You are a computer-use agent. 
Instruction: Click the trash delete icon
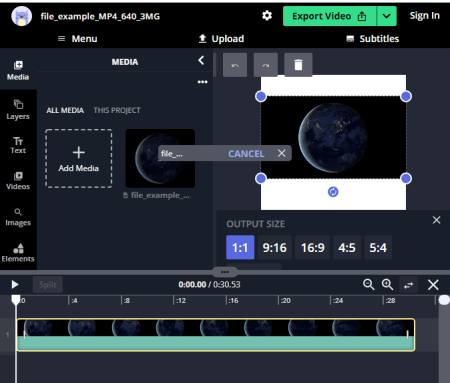tap(298, 65)
